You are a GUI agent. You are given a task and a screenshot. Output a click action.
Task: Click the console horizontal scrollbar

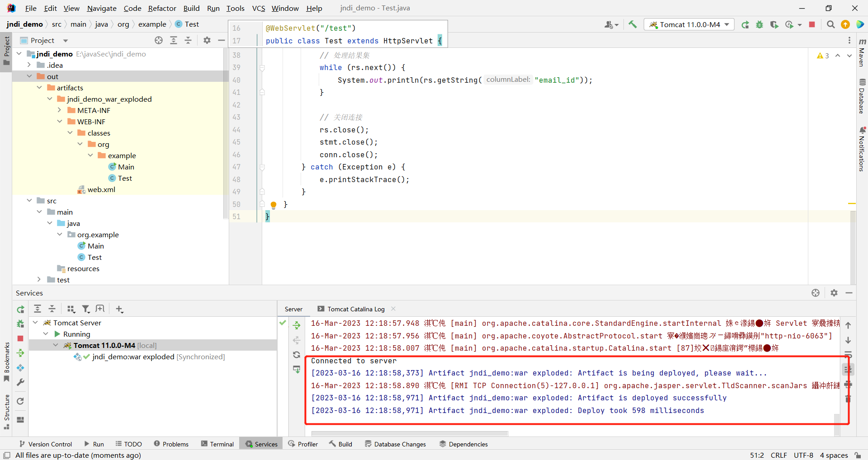click(409, 433)
